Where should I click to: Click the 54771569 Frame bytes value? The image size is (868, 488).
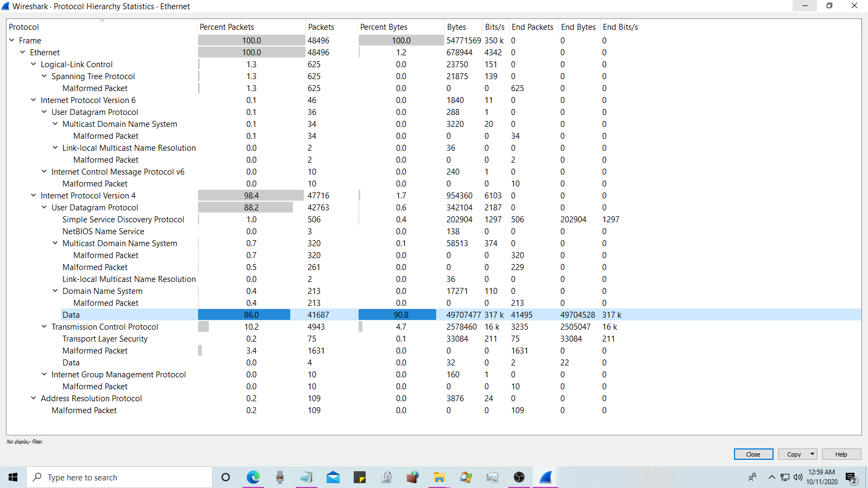point(464,40)
